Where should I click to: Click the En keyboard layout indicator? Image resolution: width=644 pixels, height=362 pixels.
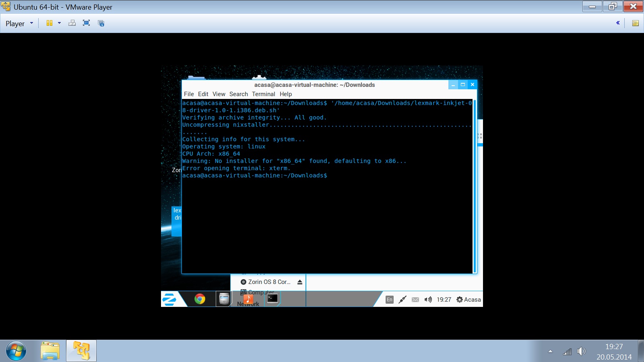[389, 300]
